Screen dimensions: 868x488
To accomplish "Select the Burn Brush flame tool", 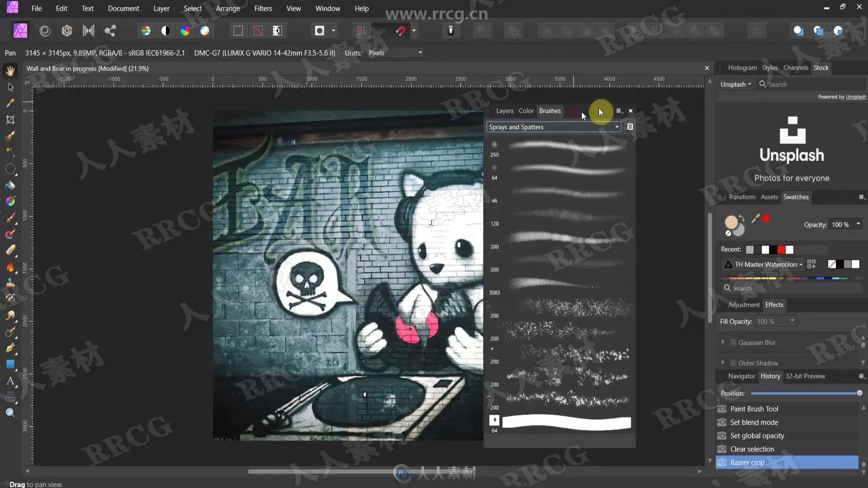I will tap(10, 267).
